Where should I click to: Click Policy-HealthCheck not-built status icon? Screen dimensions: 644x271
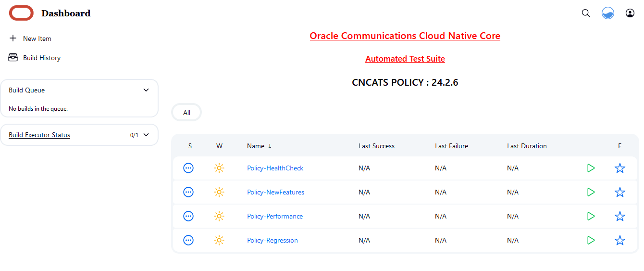pos(188,168)
